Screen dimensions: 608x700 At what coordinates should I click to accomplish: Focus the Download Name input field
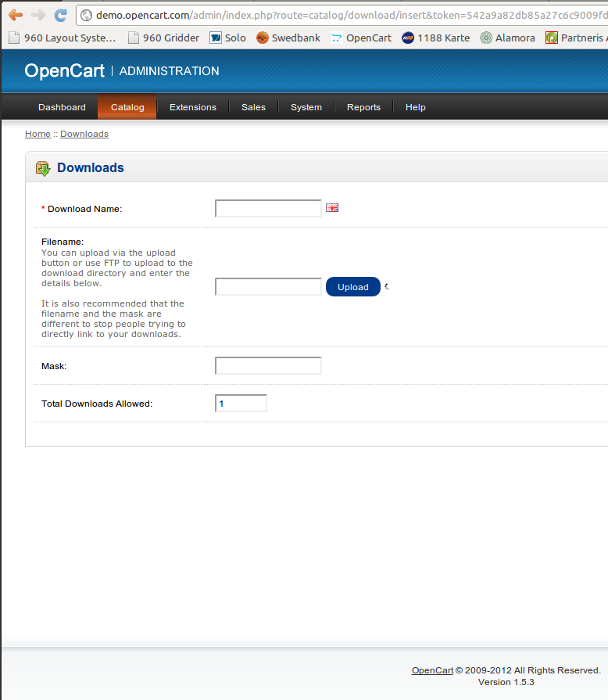click(x=268, y=209)
